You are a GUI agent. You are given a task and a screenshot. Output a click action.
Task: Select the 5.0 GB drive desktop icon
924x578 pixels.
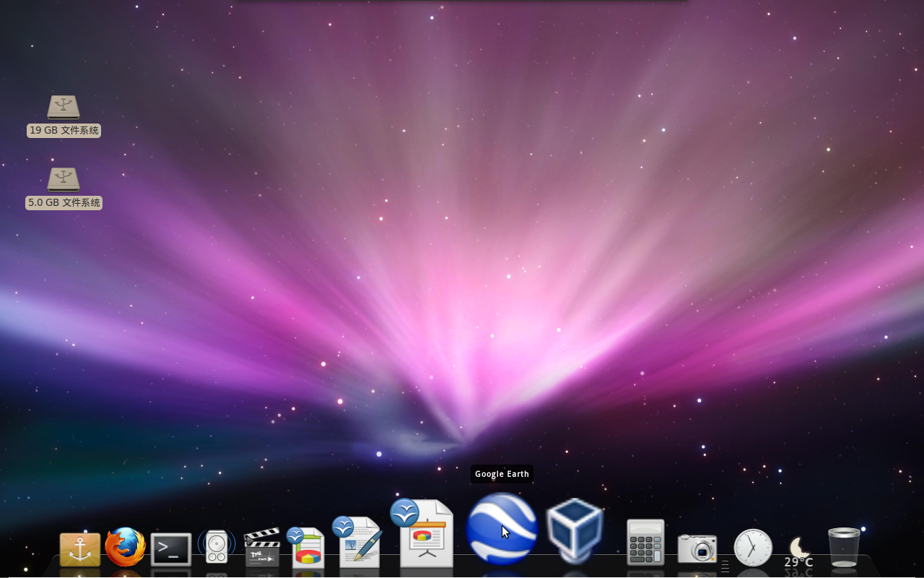[x=64, y=179]
